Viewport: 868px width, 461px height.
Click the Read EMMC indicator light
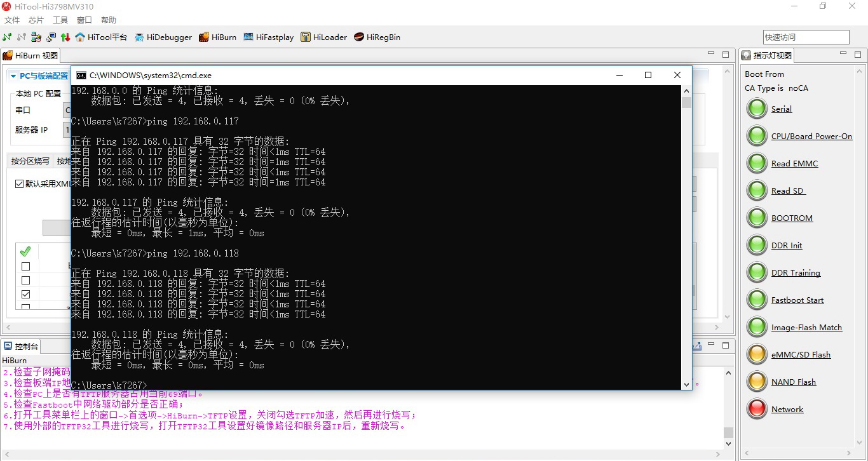(757, 164)
